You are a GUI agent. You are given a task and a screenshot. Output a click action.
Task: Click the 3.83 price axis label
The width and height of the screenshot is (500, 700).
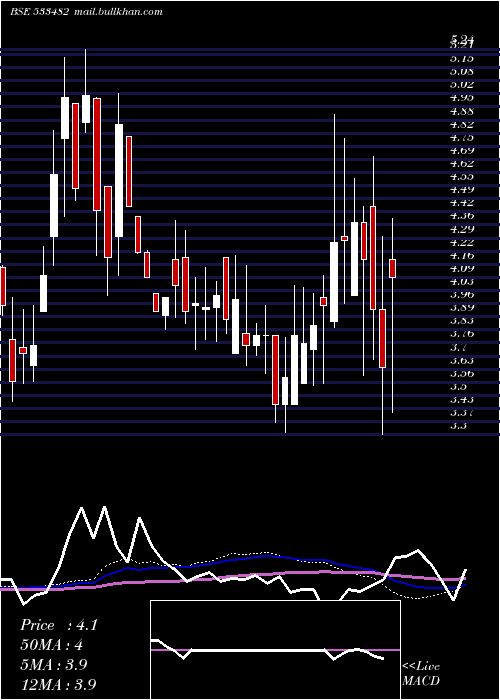pos(462,321)
